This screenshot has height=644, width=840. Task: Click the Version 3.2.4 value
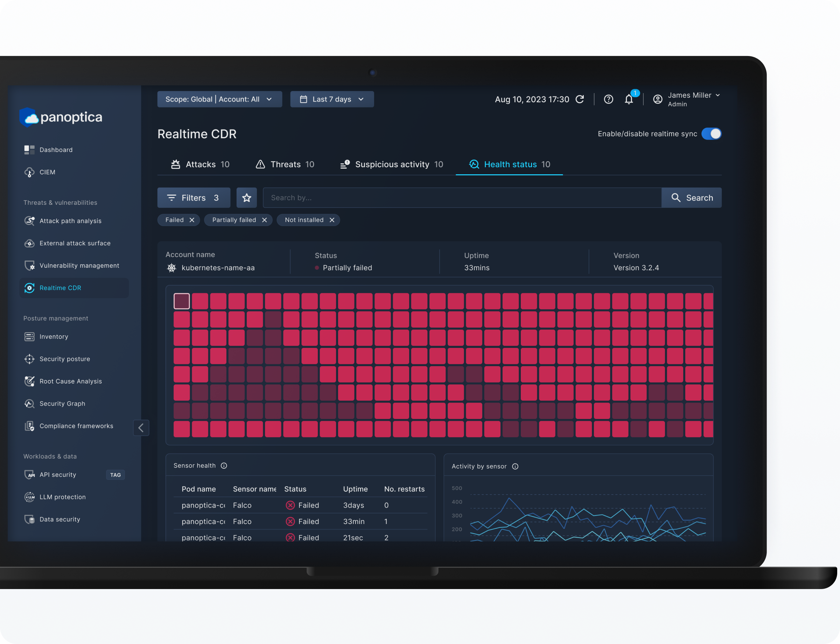coord(636,267)
